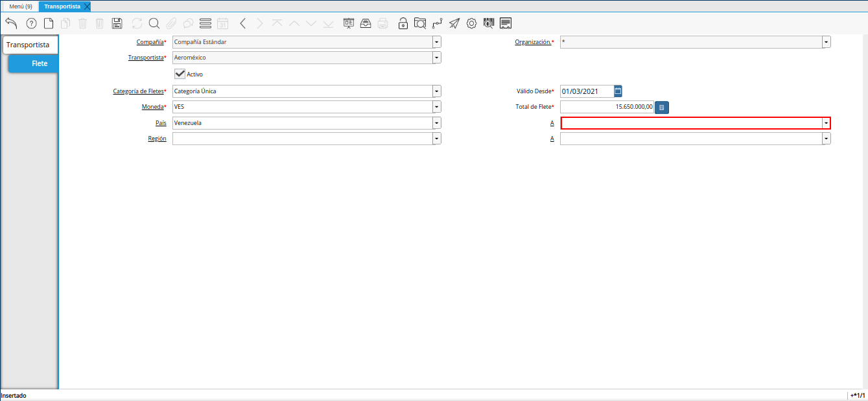Create a new record with page icon
This screenshot has width=868, height=401.
tap(49, 23)
